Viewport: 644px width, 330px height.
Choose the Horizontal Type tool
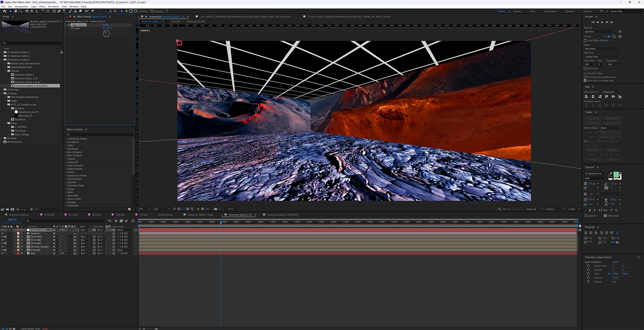coord(64,11)
